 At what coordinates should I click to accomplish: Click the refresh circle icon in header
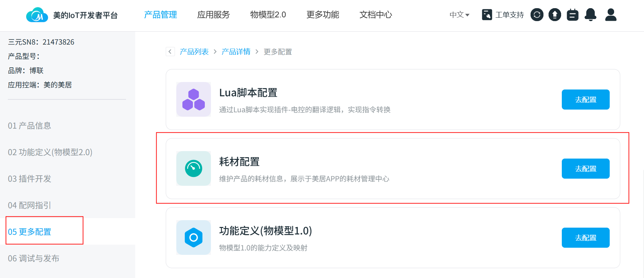click(537, 15)
